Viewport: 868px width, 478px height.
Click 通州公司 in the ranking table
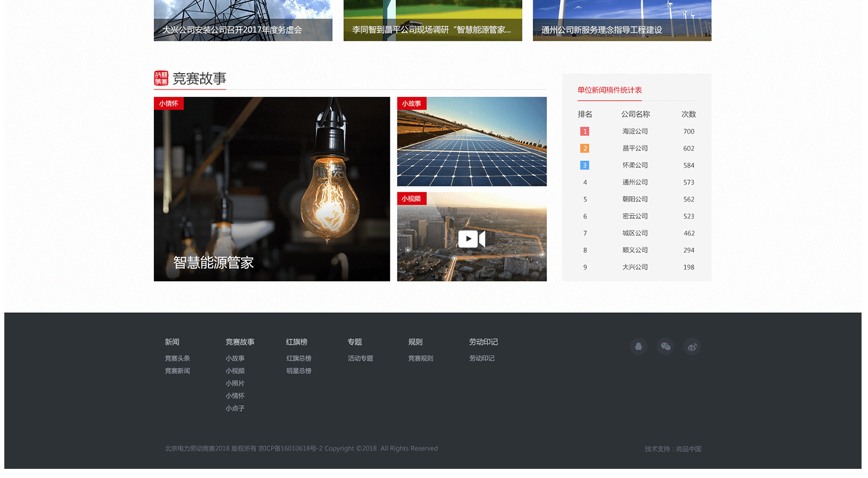[635, 182]
